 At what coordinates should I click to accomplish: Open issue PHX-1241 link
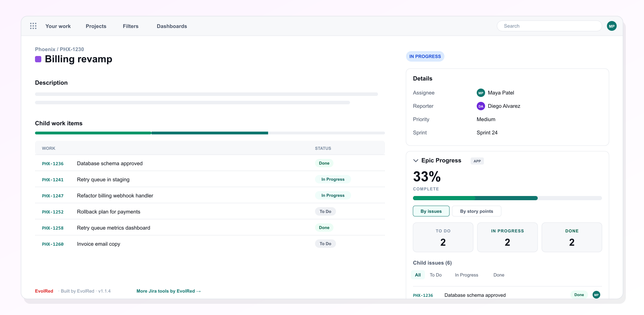point(53,180)
